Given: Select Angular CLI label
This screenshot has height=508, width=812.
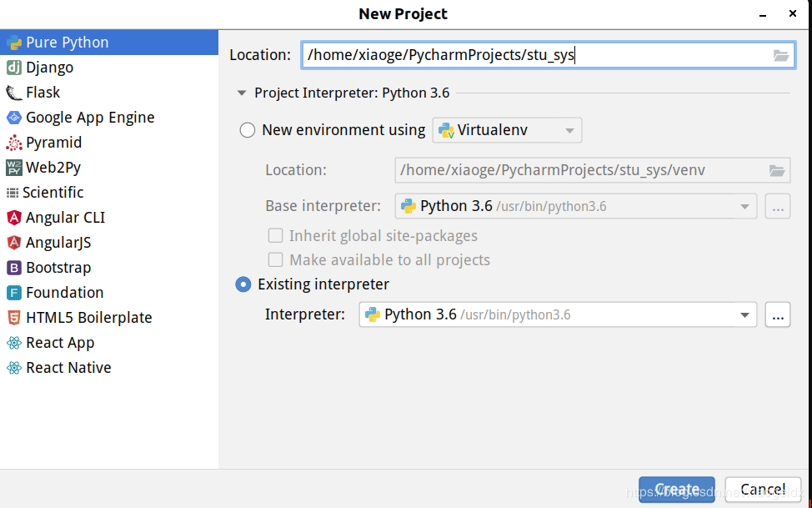Looking at the screenshot, I should tap(65, 218).
